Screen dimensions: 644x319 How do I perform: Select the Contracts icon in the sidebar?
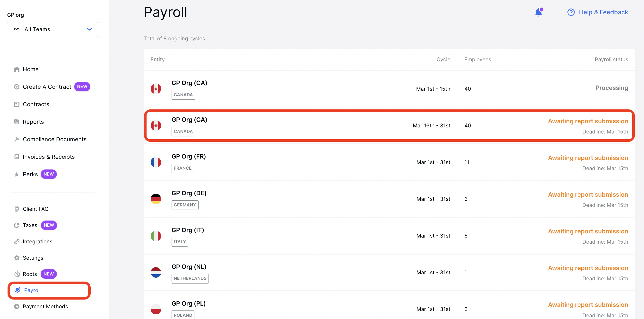(x=17, y=104)
